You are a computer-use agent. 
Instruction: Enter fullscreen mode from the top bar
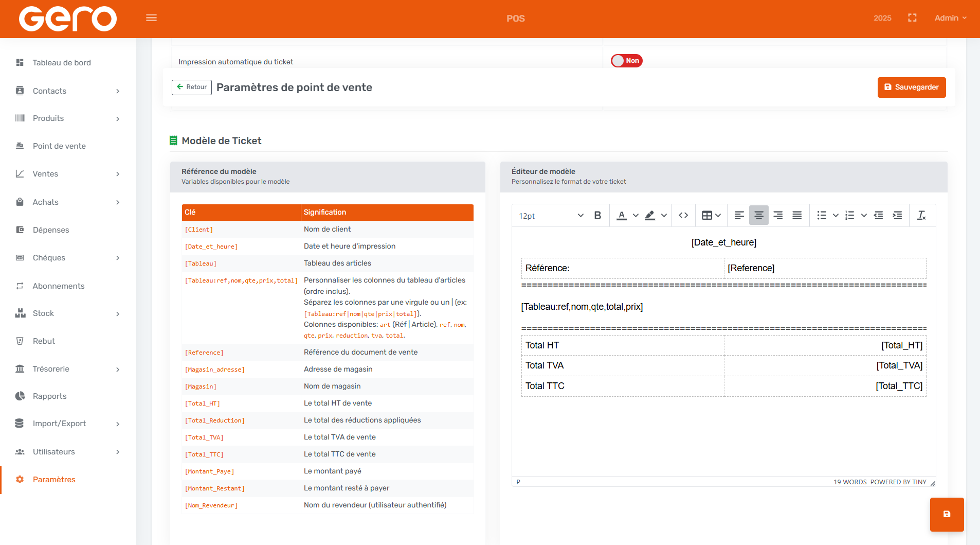[x=912, y=18]
